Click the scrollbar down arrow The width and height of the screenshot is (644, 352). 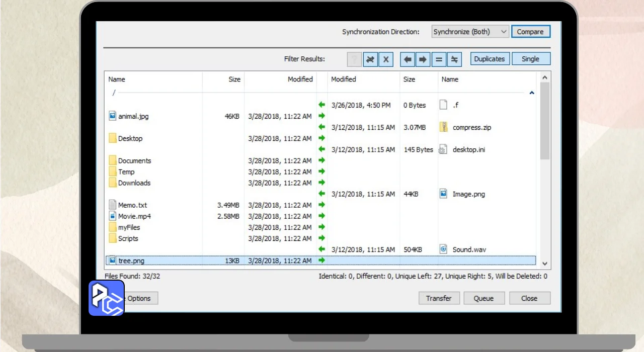pyautogui.click(x=544, y=263)
